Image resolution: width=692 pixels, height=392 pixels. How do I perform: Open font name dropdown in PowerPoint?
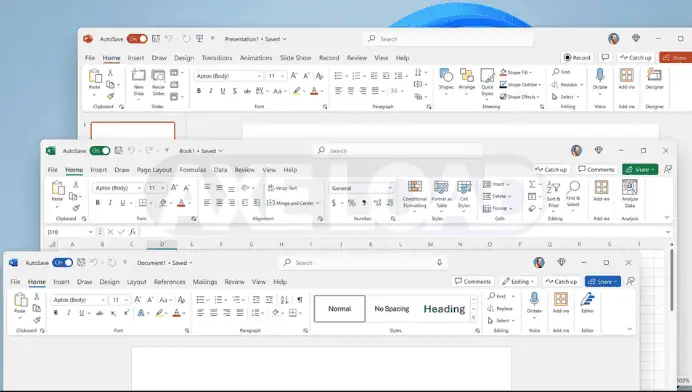(259, 76)
